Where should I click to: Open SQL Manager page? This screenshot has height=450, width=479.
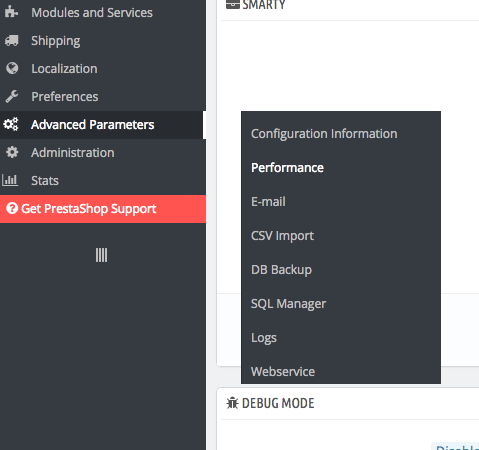coord(288,304)
